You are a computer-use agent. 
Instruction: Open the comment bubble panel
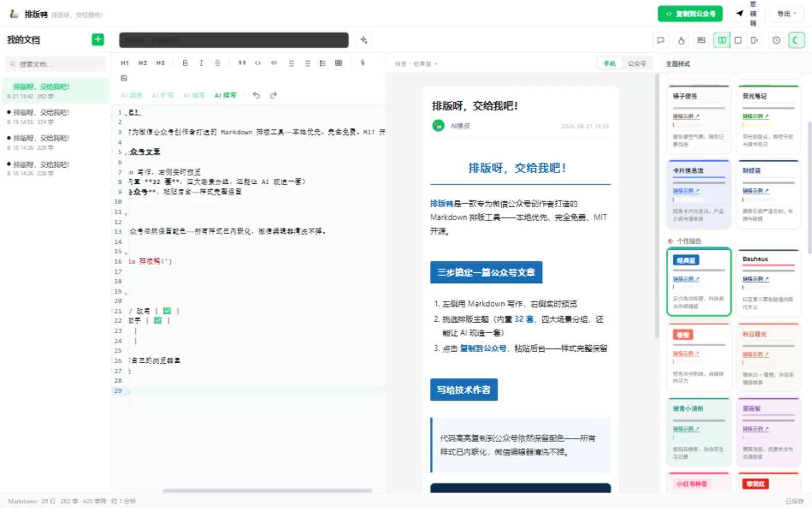661,40
